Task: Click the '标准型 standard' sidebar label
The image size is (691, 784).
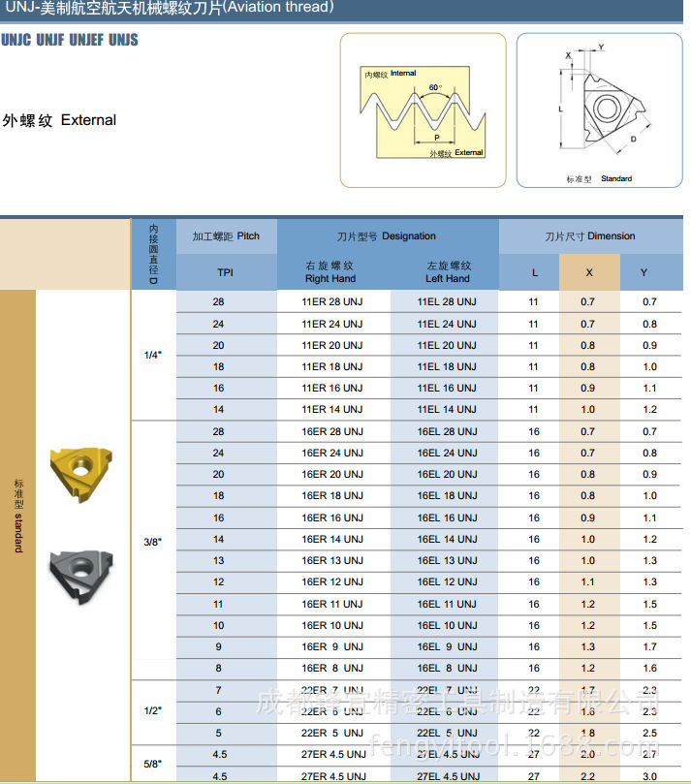Action: point(18,516)
